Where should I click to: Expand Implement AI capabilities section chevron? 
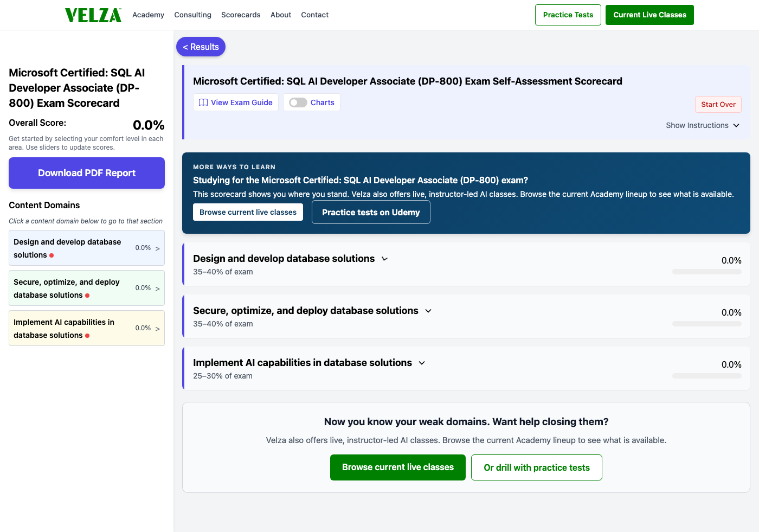tap(422, 363)
